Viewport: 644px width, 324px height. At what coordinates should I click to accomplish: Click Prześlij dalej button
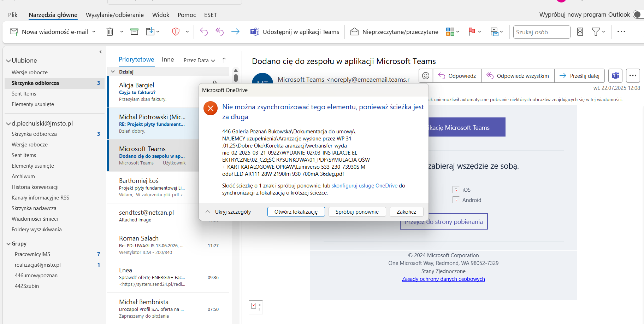579,76
